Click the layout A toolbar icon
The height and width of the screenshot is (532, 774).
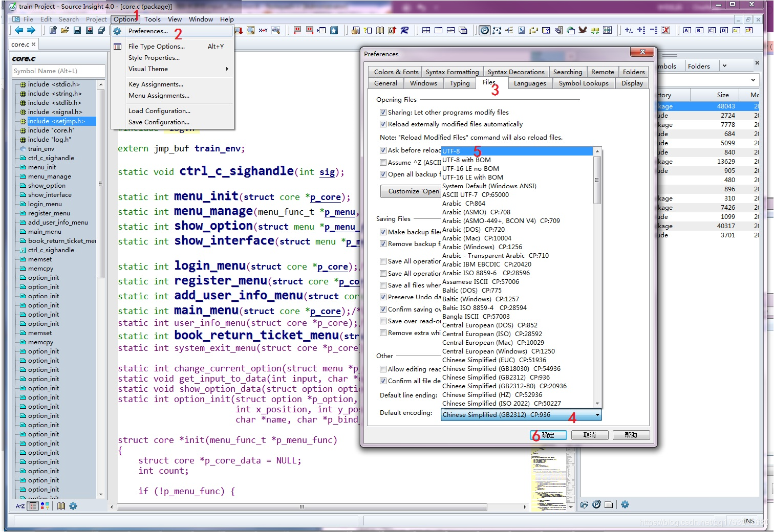(x=687, y=30)
